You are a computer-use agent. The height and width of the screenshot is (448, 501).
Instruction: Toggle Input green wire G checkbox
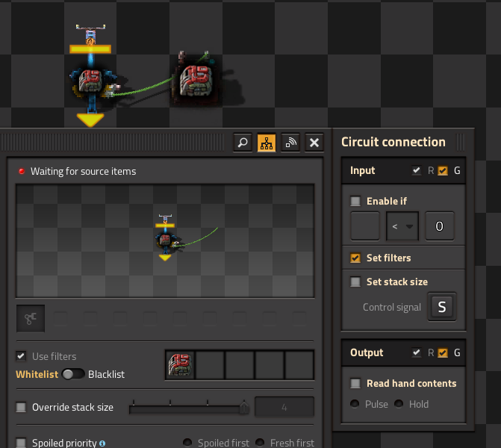443,171
